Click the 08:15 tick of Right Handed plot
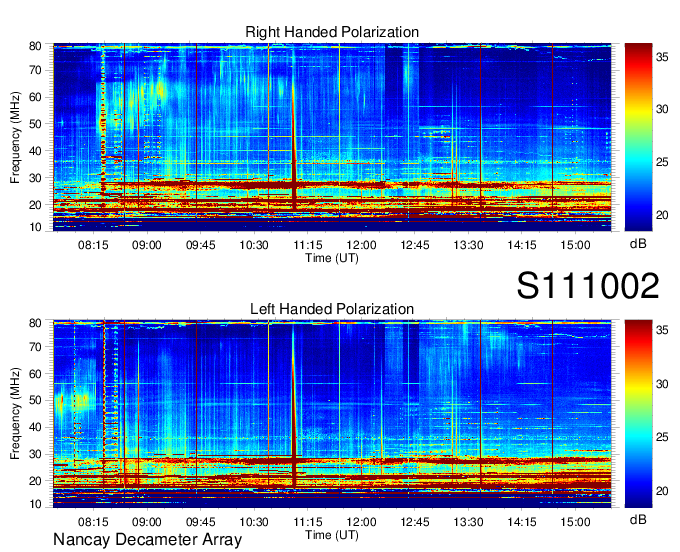The height and width of the screenshot is (552, 680). pyautogui.click(x=93, y=245)
